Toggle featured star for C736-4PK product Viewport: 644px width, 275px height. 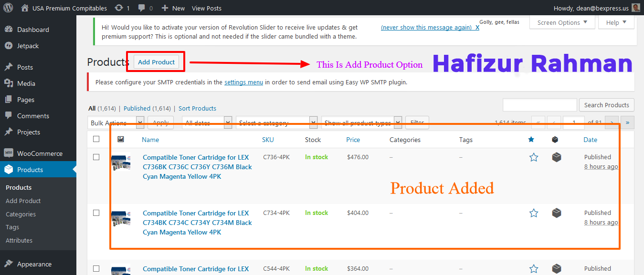click(x=534, y=157)
